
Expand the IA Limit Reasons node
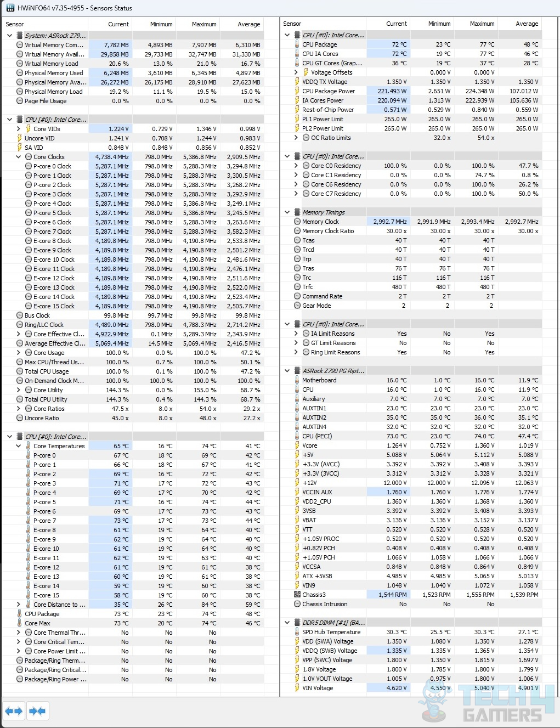(x=296, y=334)
